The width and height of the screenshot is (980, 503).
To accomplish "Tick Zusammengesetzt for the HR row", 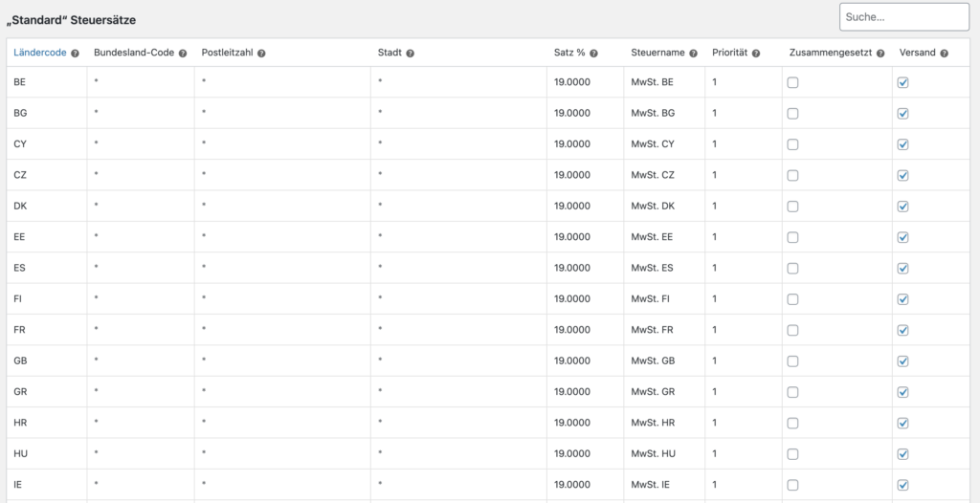I will click(792, 423).
